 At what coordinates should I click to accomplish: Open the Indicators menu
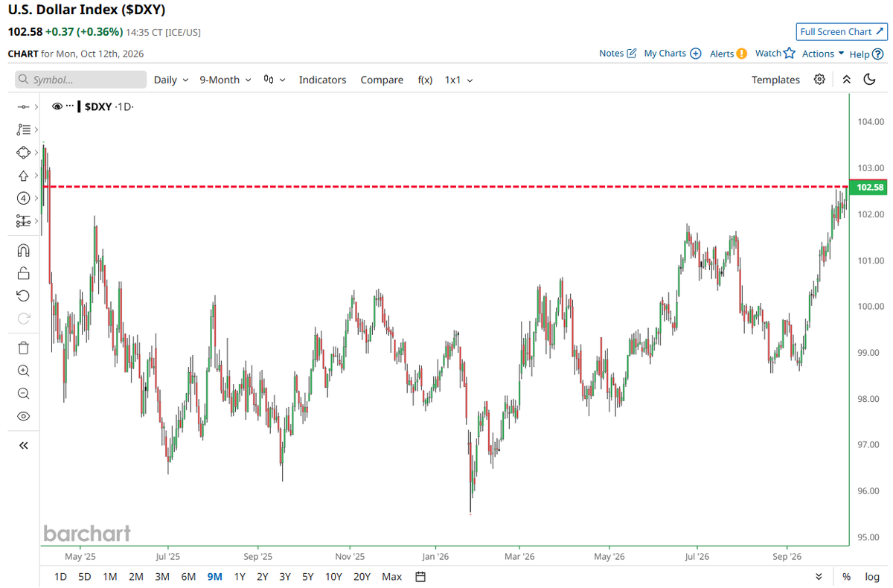click(x=322, y=80)
